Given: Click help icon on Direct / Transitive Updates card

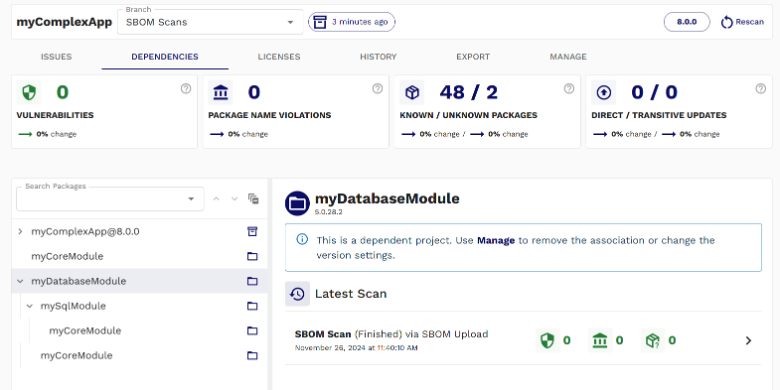Looking at the screenshot, I should pyautogui.click(x=761, y=89).
